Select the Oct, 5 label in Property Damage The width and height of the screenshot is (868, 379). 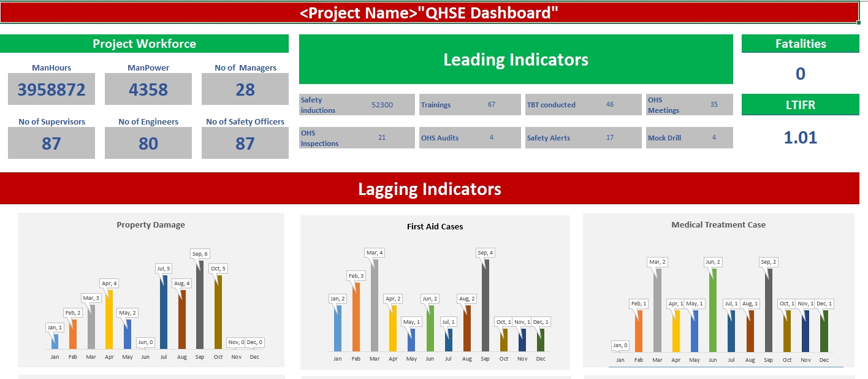(218, 269)
